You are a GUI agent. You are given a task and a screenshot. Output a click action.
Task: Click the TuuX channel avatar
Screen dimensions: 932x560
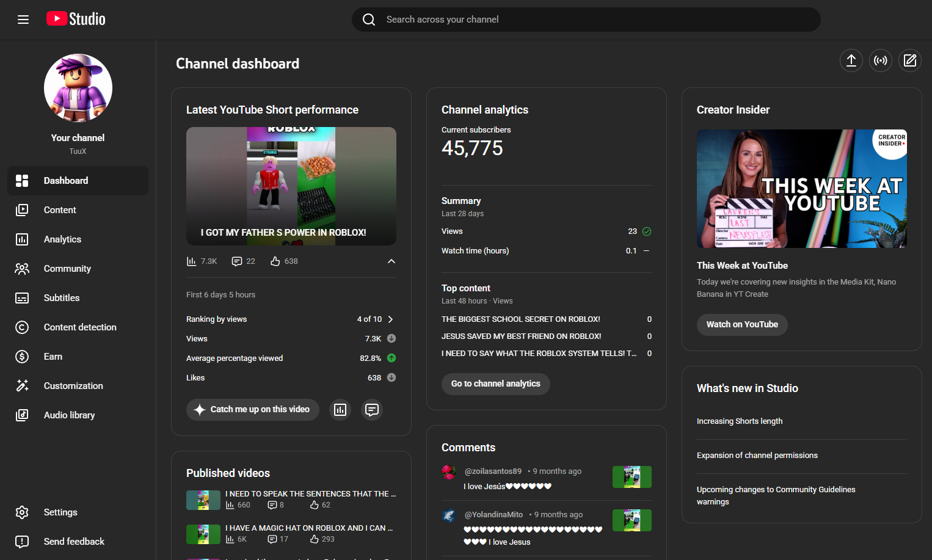tap(78, 88)
